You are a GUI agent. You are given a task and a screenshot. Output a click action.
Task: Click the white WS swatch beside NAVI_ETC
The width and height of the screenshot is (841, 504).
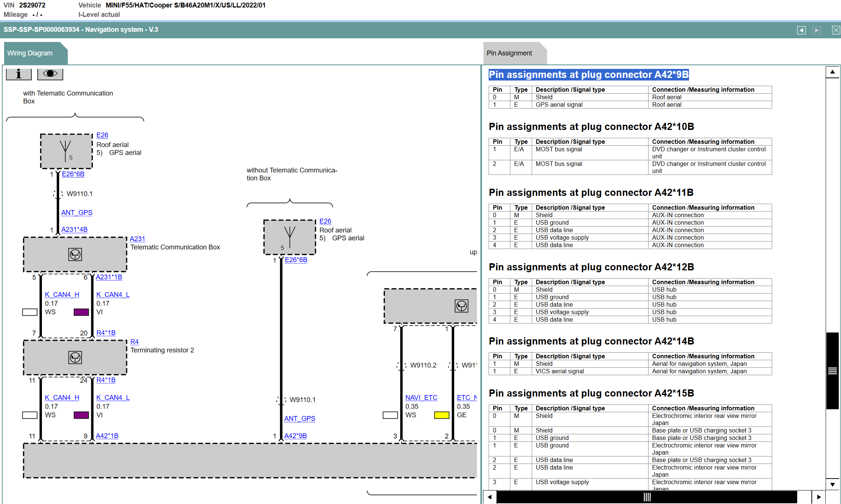390,415
